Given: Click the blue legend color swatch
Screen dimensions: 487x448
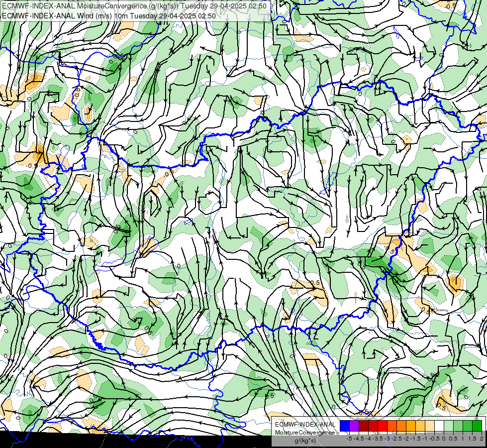Looking at the screenshot, I should (345, 426).
